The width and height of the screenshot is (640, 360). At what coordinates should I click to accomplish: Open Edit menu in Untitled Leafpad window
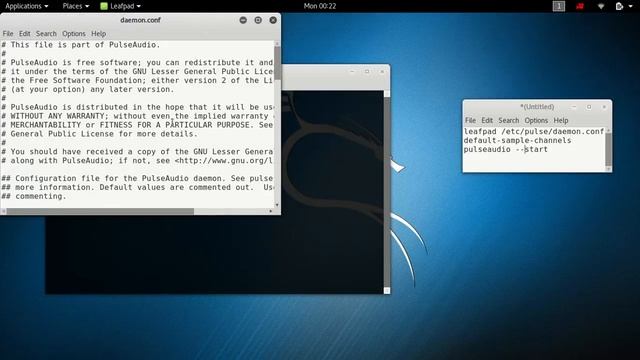487,120
